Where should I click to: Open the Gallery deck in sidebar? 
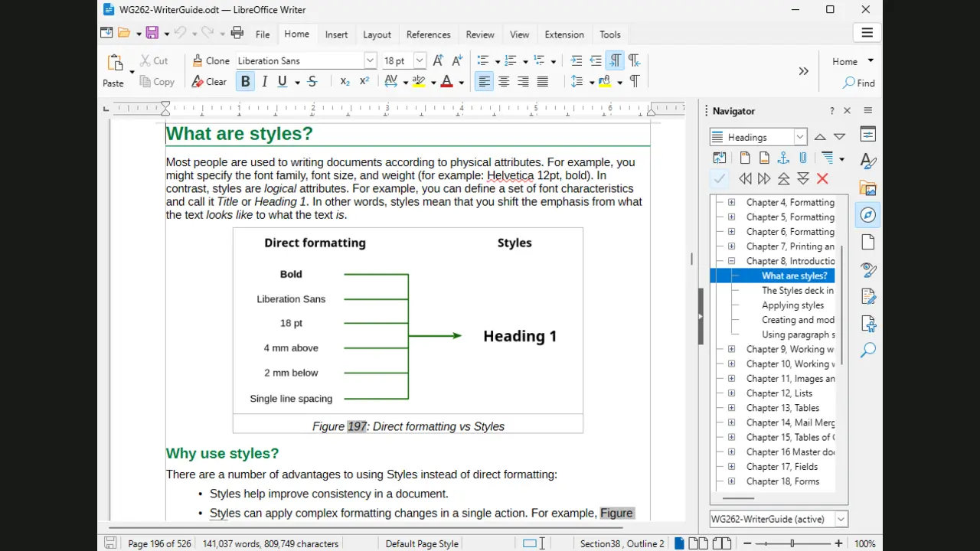(867, 188)
